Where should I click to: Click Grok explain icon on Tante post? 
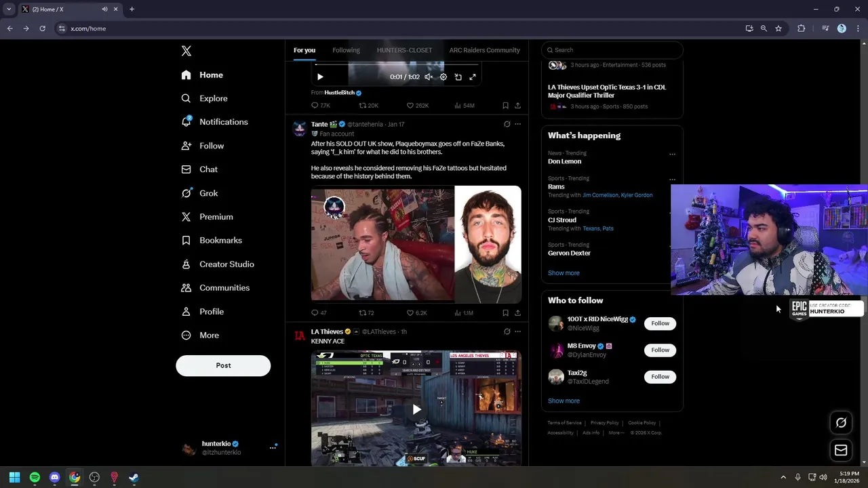pyautogui.click(x=507, y=124)
